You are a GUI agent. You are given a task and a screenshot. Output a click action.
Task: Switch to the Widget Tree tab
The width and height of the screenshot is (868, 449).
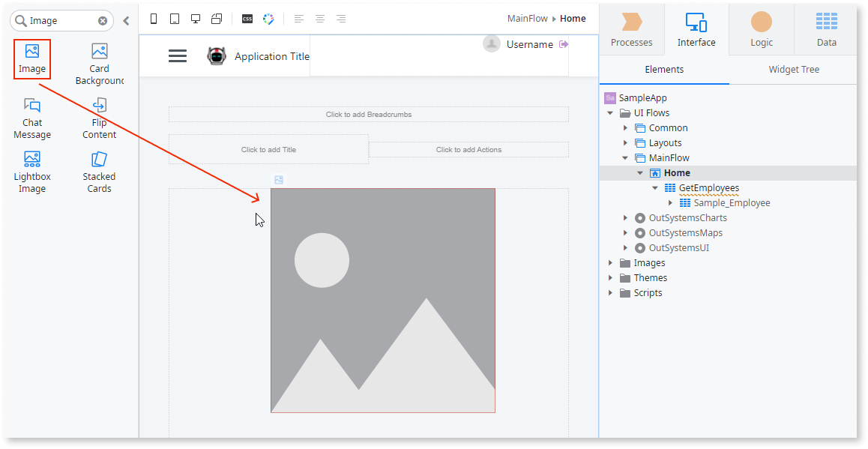(793, 69)
